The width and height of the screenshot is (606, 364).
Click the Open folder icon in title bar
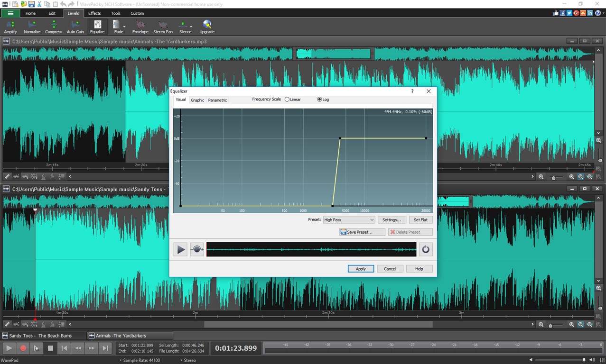point(23,4)
